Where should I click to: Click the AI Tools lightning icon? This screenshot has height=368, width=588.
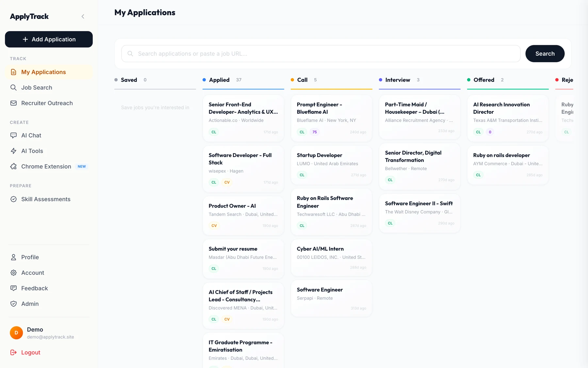click(13, 151)
